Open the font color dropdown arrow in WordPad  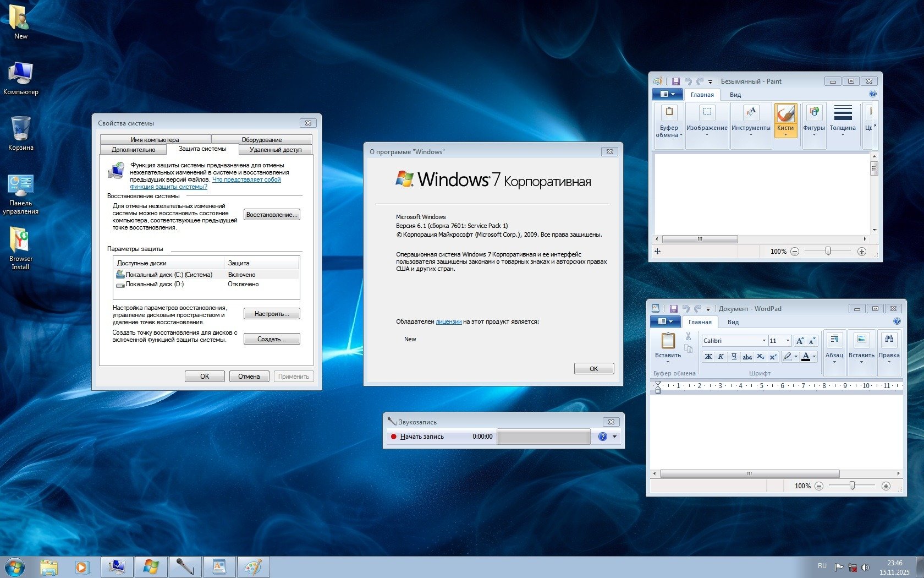tap(815, 357)
